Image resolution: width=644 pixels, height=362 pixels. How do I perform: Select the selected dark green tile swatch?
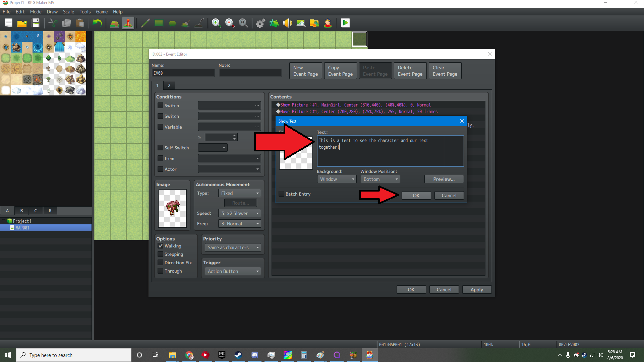click(359, 39)
